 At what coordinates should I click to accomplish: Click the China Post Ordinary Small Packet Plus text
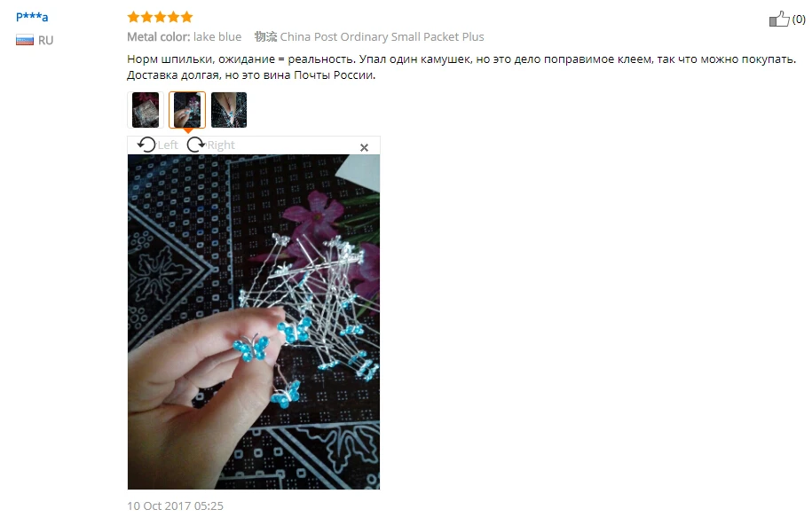(x=382, y=36)
